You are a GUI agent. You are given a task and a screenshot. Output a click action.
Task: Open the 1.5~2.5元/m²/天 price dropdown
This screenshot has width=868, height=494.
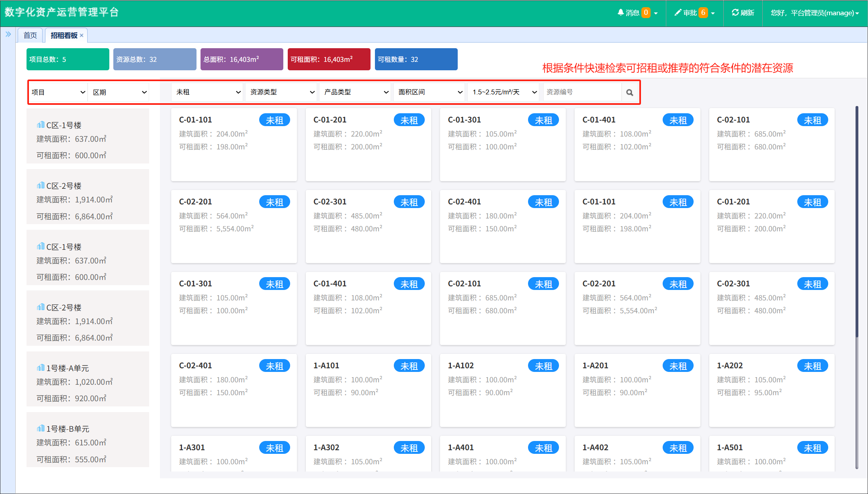click(x=504, y=92)
